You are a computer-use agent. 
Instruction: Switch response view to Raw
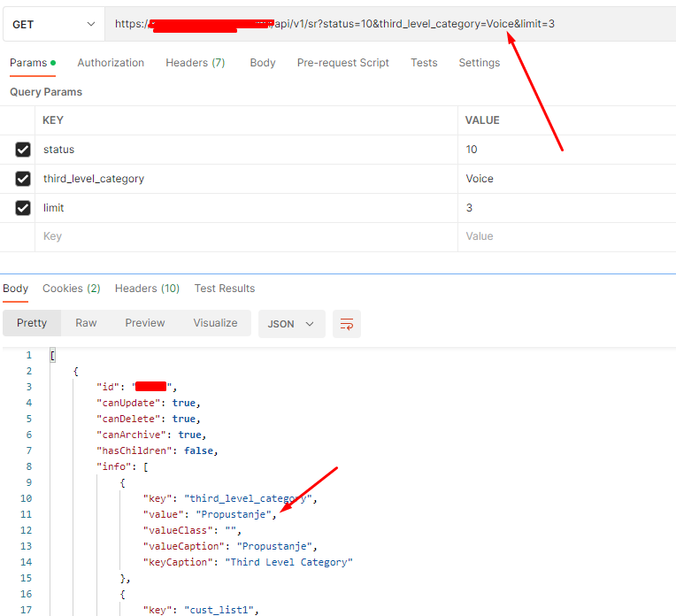pyautogui.click(x=86, y=323)
